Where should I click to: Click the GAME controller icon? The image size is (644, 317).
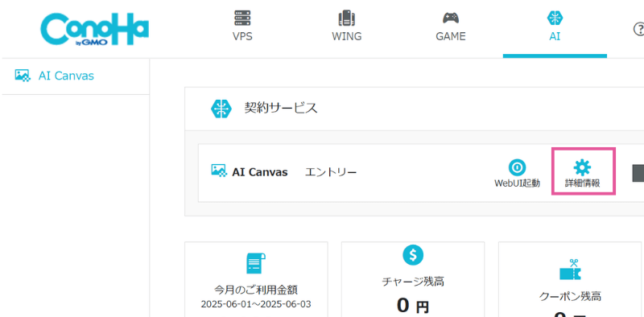pos(451,18)
